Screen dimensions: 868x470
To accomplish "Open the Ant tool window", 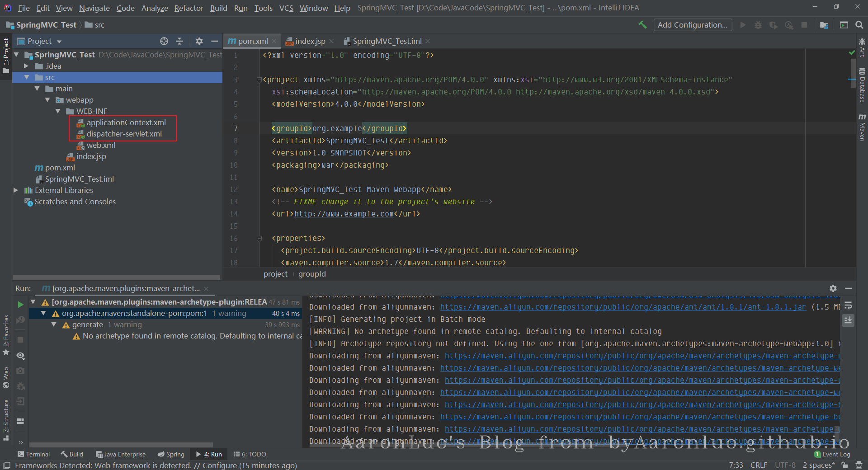I will click(x=862, y=48).
